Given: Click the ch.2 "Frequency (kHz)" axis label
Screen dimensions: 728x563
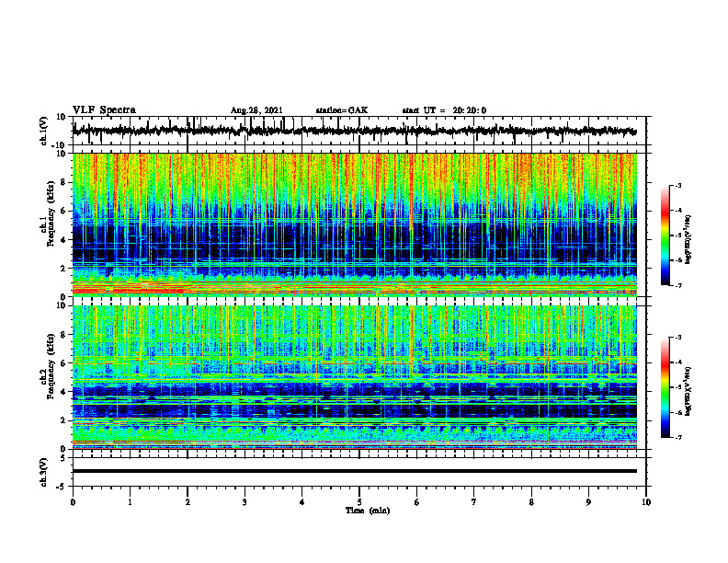Looking at the screenshot, I should point(51,366).
